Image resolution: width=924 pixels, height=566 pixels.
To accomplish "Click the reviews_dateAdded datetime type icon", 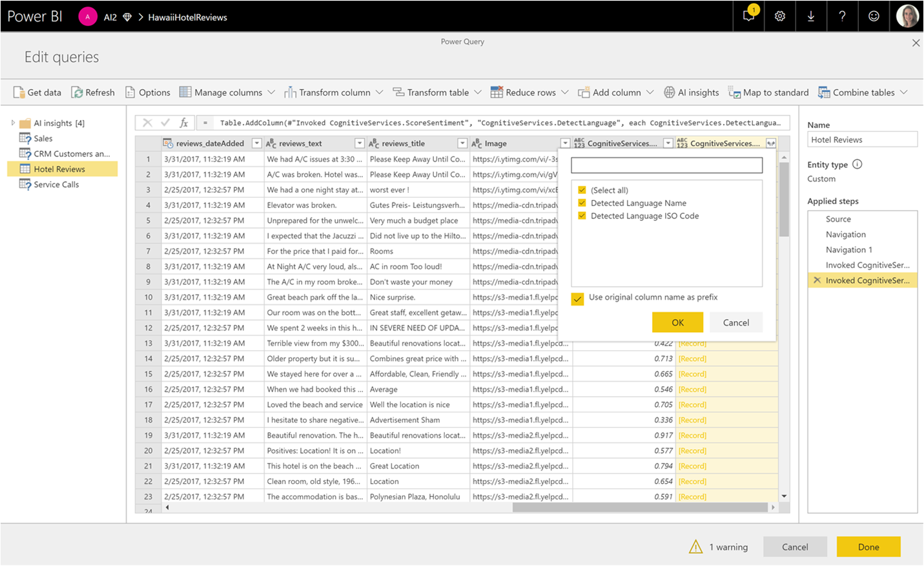I will click(168, 143).
